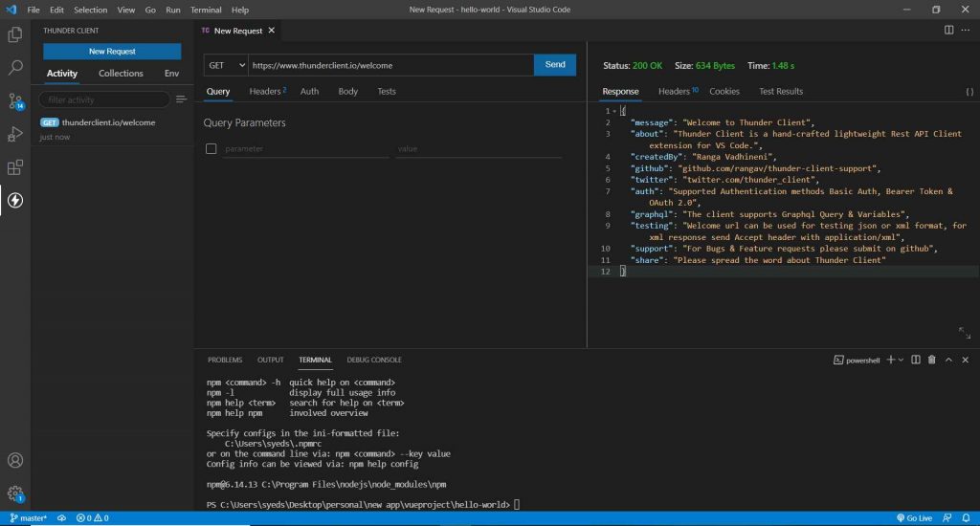980x526 pixels.
Task: Split the terminal pane
Action: click(916, 360)
